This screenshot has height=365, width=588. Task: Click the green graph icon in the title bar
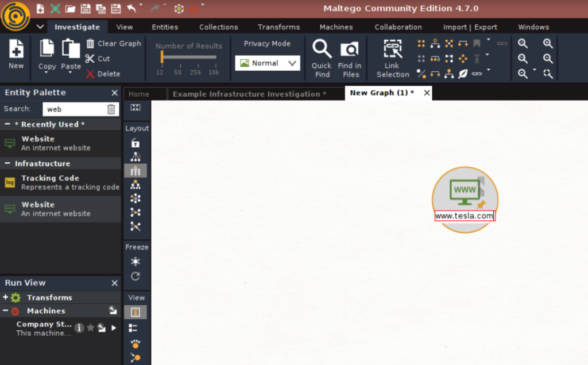pos(55,8)
